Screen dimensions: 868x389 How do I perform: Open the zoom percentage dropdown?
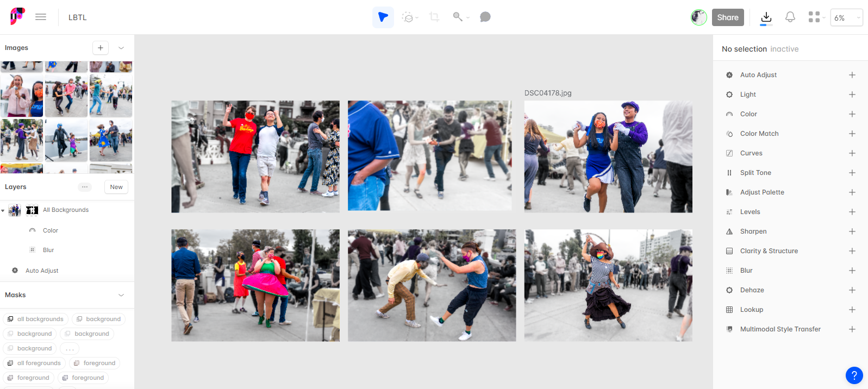tap(846, 17)
